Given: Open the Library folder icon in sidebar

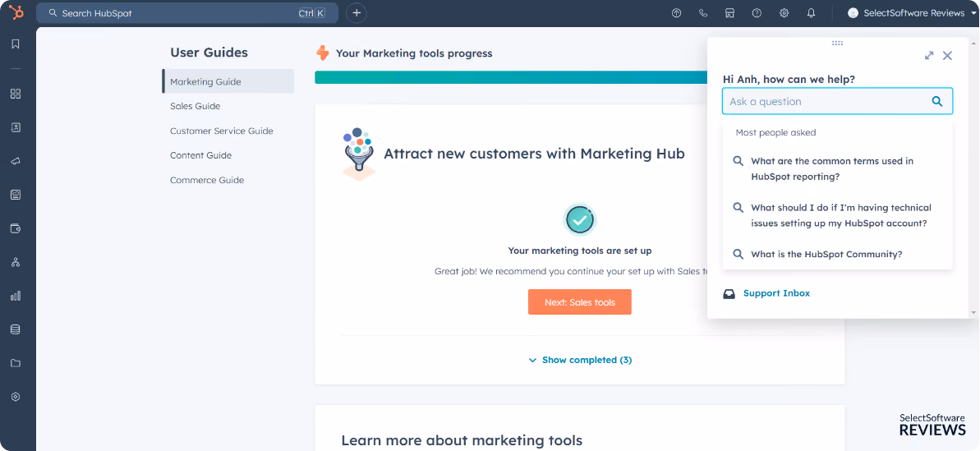Looking at the screenshot, I should click(x=16, y=363).
